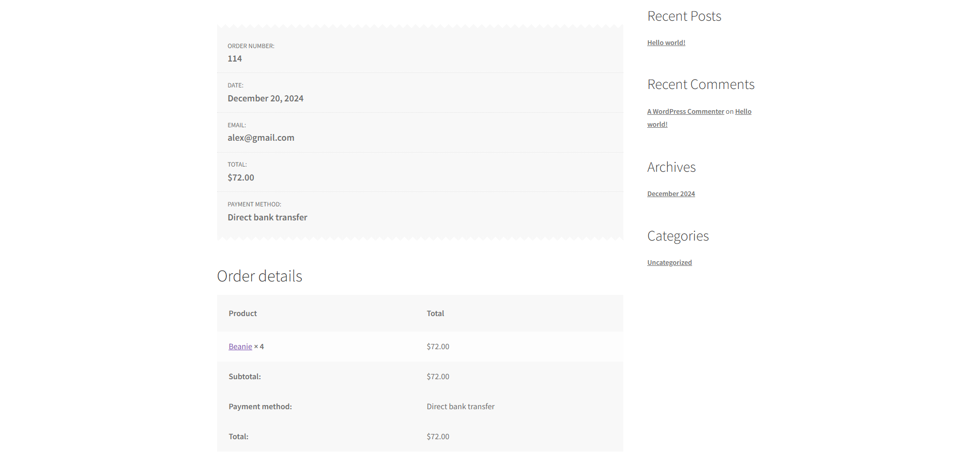Click the Product column header
Image resolution: width=980 pixels, height=463 pixels.
[242, 313]
